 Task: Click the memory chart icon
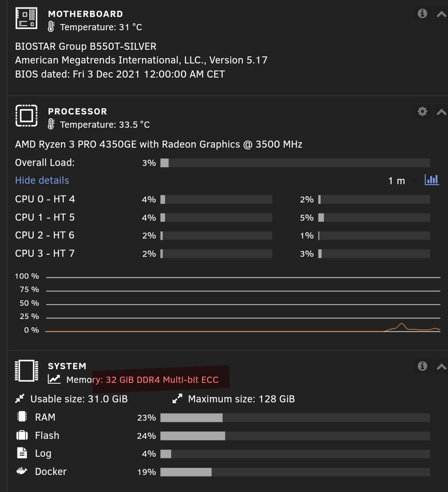(x=54, y=379)
